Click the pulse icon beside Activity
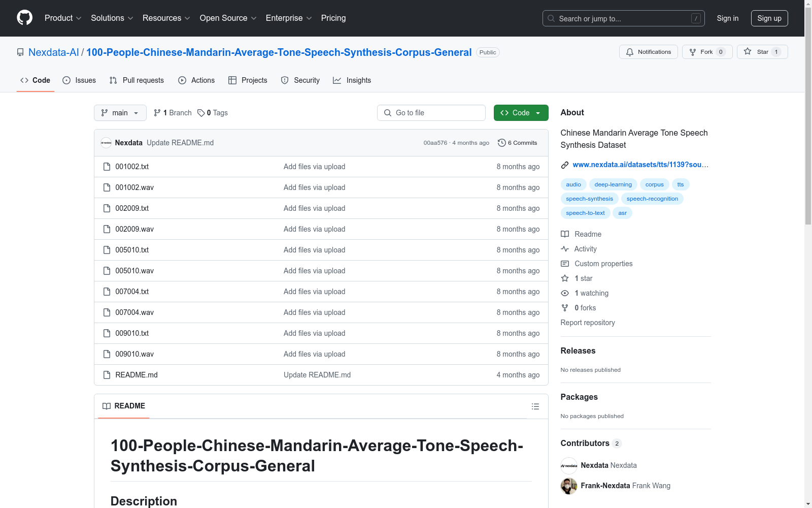This screenshot has height=508, width=812. coord(565,249)
